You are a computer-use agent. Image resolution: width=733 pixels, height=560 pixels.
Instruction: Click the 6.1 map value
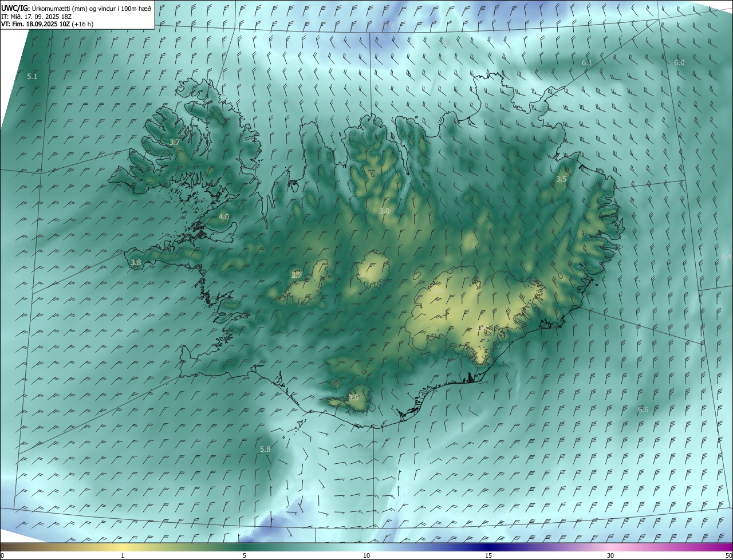tap(586, 62)
